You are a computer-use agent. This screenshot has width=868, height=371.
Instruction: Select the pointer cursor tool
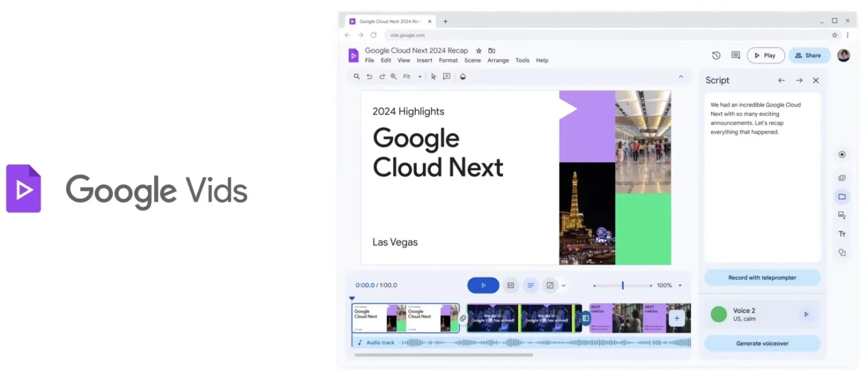pyautogui.click(x=433, y=76)
